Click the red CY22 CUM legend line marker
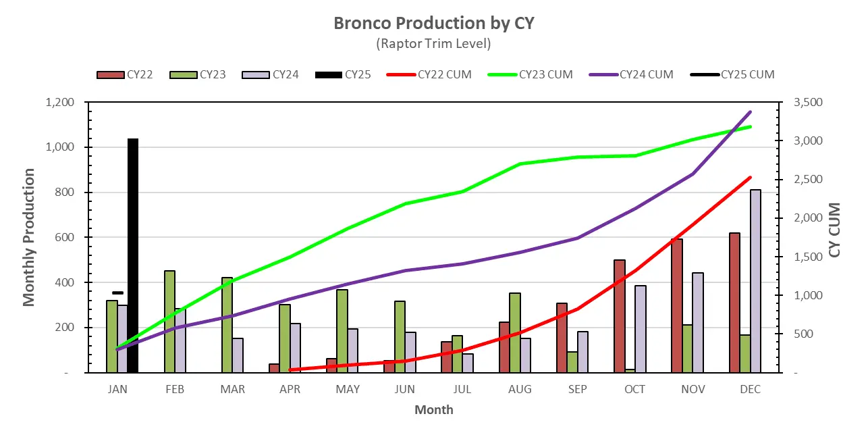 pos(401,74)
